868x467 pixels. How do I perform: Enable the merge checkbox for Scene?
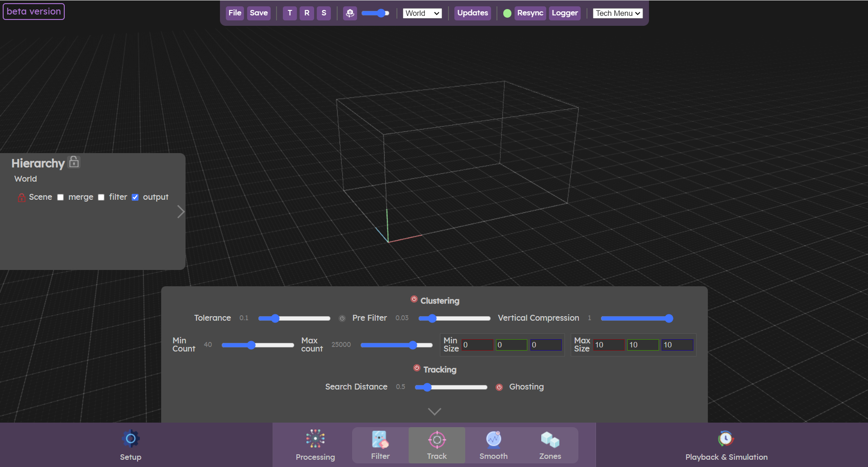click(60, 197)
